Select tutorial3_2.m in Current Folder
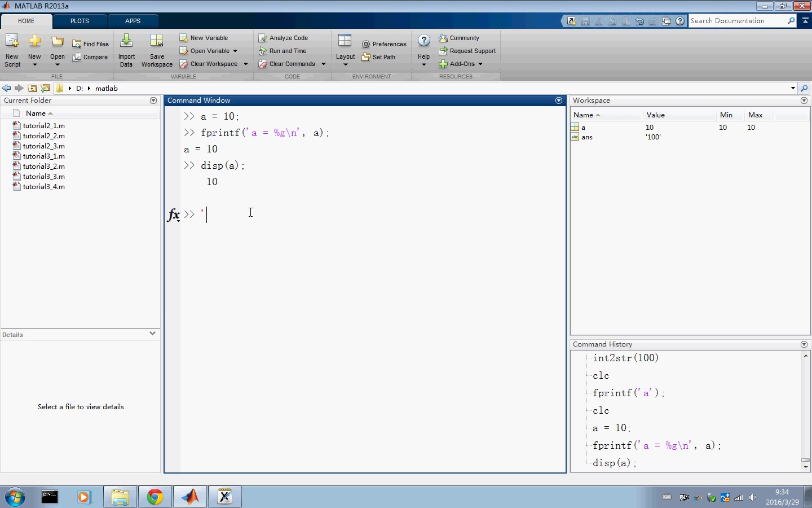 pyautogui.click(x=43, y=167)
